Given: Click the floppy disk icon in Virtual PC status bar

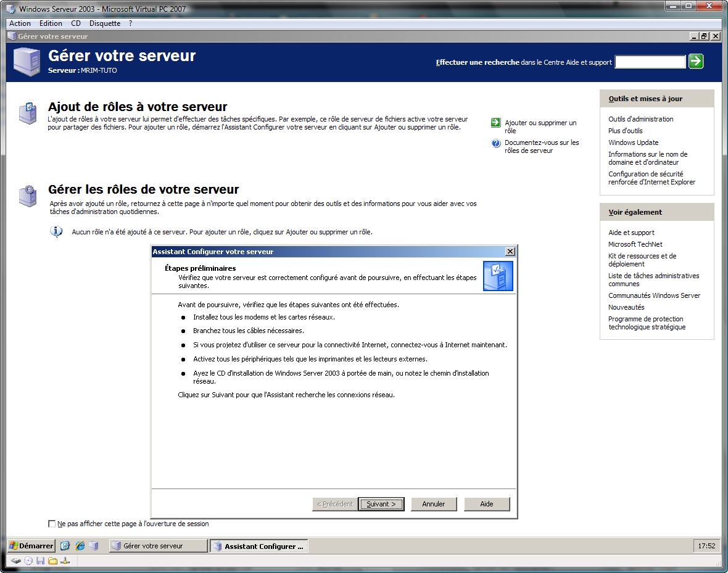Looking at the screenshot, I should pyautogui.click(x=40, y=561).
